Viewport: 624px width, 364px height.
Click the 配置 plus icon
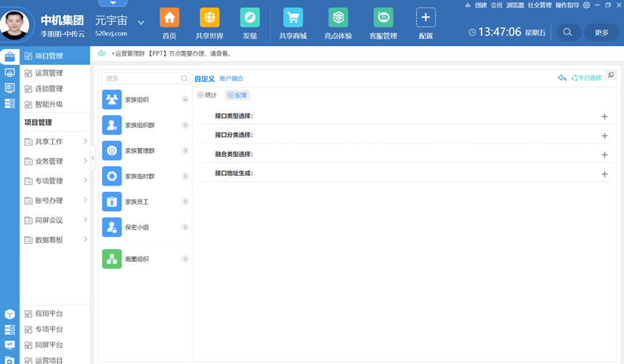click(x=426, y=18)
